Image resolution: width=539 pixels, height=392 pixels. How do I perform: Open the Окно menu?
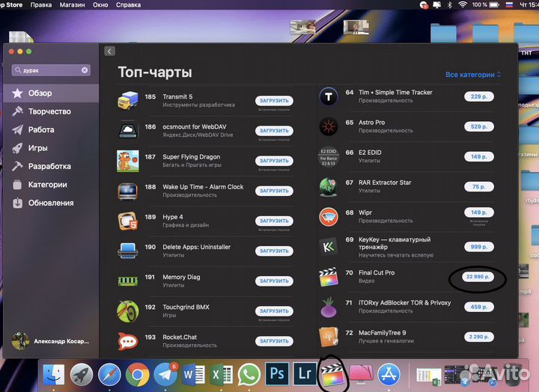100,4
